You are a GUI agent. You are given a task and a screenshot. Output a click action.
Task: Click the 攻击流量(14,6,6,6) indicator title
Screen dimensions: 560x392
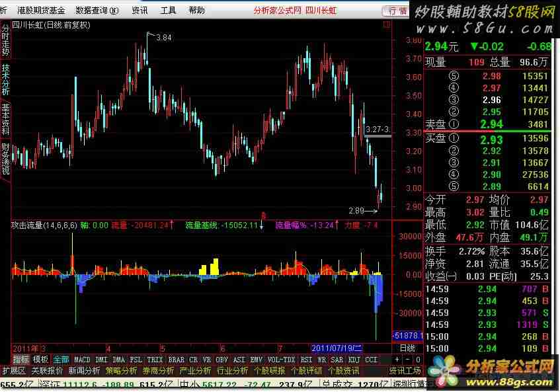(45, 225)
